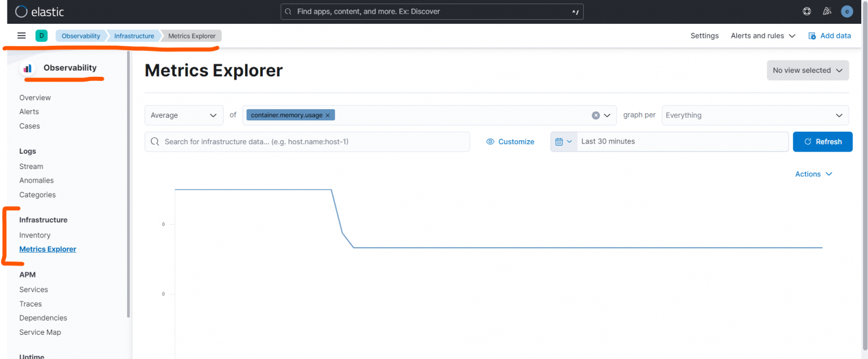
Task: Click the user avatar 'e' icon
Action: click(847, 11)
